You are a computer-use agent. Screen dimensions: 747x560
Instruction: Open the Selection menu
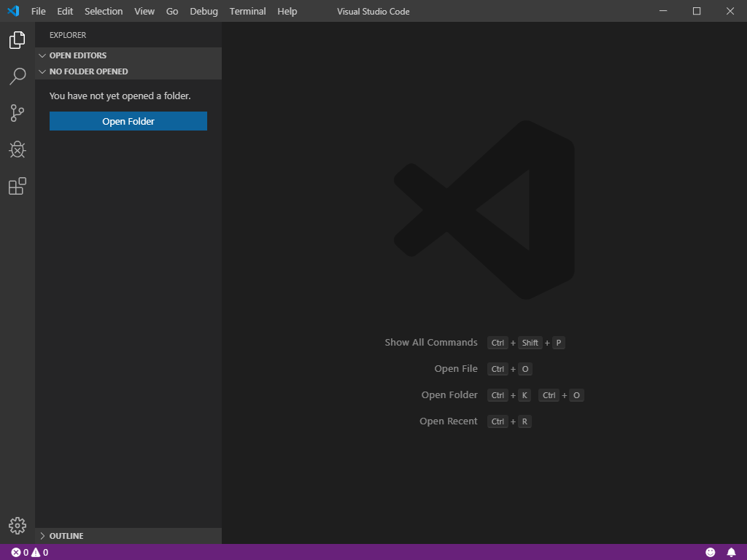click(104, 11)
